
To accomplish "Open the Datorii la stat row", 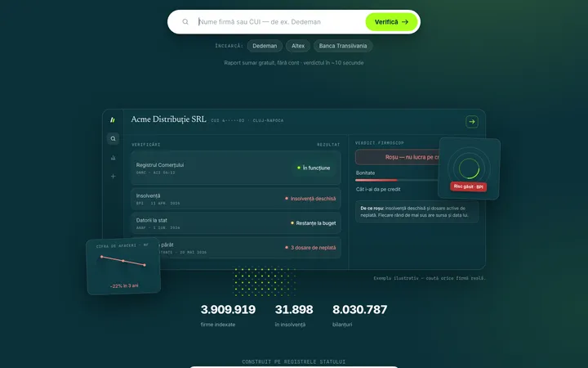I will [236, 223].
